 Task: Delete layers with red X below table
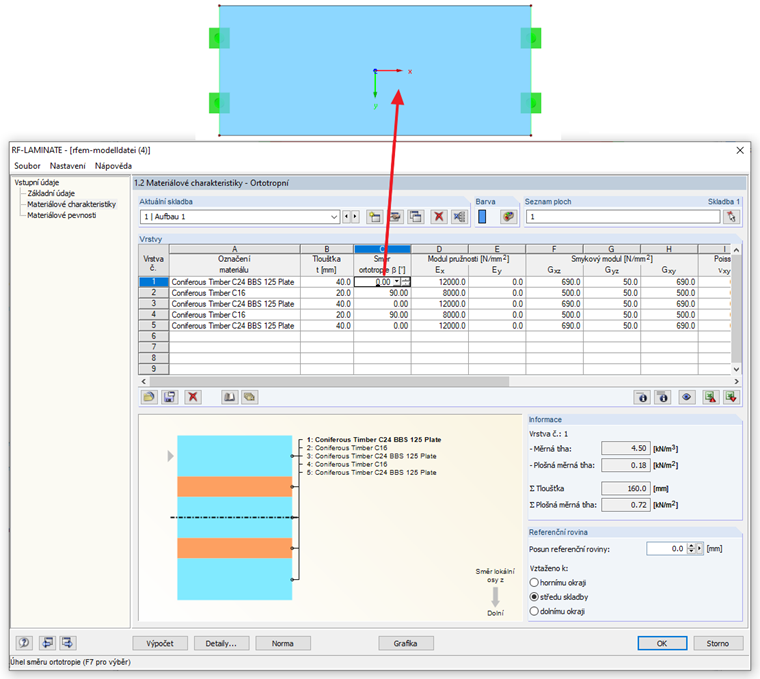click(x=193, y=397)
